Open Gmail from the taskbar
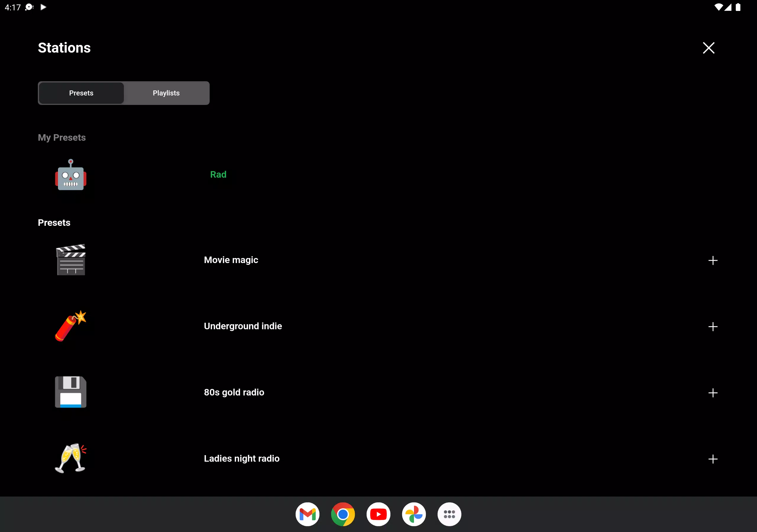Viewport: 757px width, 532px height. click(307, 514)
